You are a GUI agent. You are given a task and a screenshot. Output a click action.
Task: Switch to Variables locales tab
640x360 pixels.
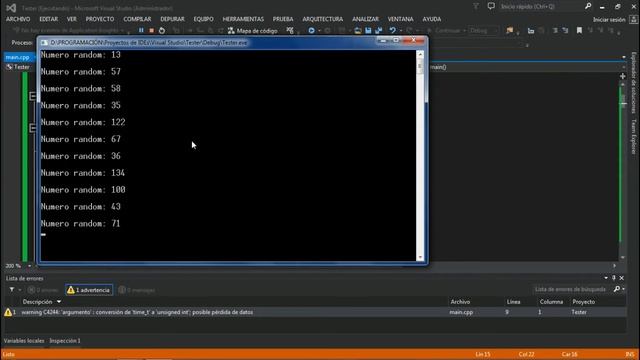click(24, 341)
